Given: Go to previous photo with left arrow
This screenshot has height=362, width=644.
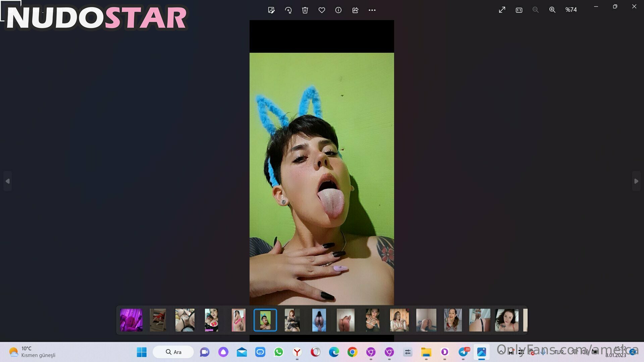Looking at the screenshot, I should (x=8, y=181).
